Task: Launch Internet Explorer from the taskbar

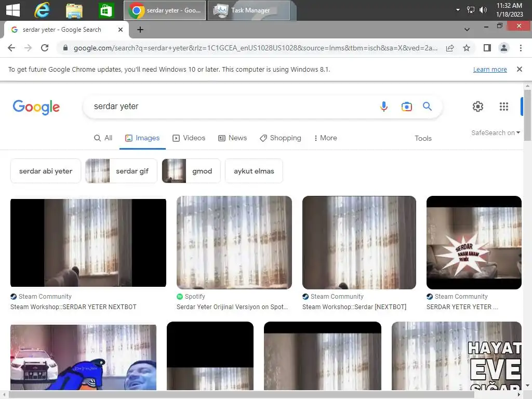Action: 42,10
